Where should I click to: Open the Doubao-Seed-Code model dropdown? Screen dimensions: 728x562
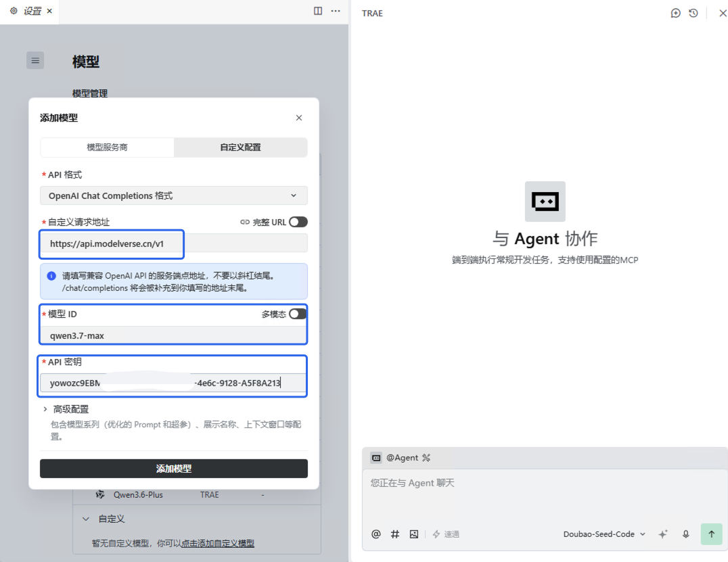[x=604, y=534]
